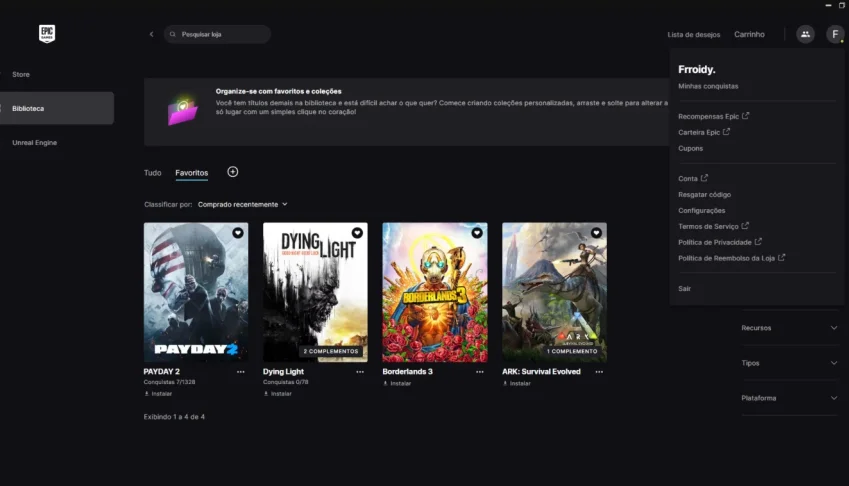Open the Borderlands 3 cover thumbnail
This screenshot has height=486, width=849.
click(x=435, y=292)
